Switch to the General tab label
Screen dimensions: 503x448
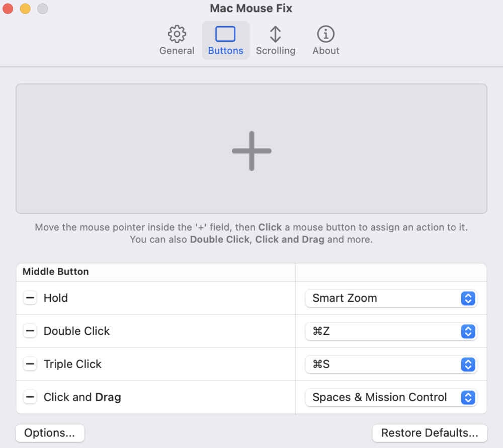[177, 51]
